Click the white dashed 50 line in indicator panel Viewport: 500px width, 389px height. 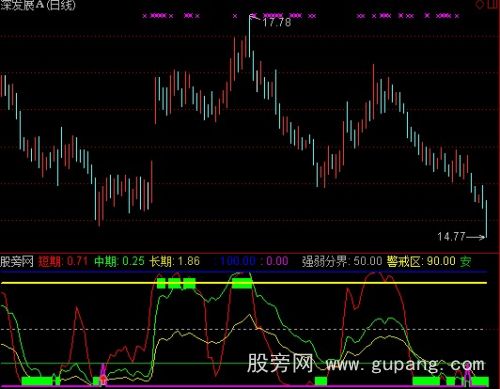coord(244,329)
